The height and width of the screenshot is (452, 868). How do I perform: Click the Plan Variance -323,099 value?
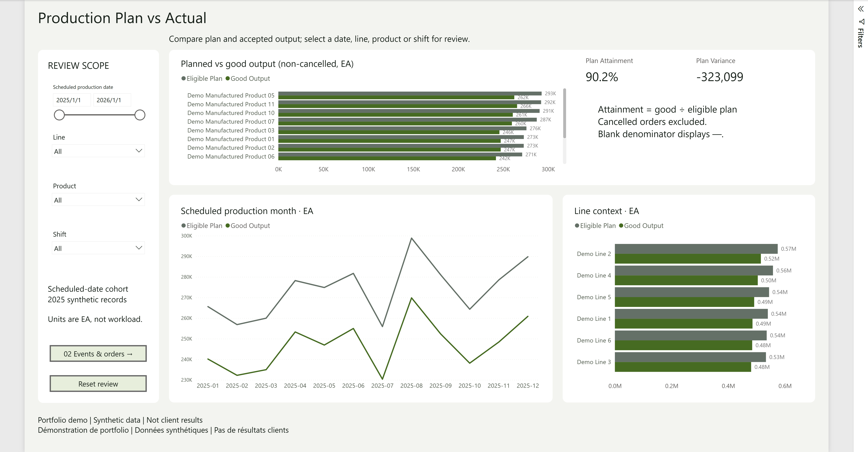point(720,77)
